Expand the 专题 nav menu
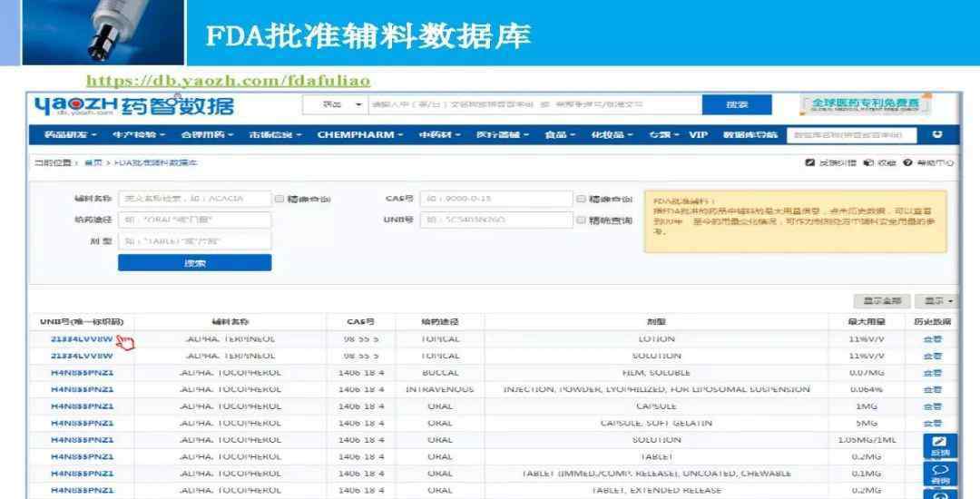 (663, 134)
